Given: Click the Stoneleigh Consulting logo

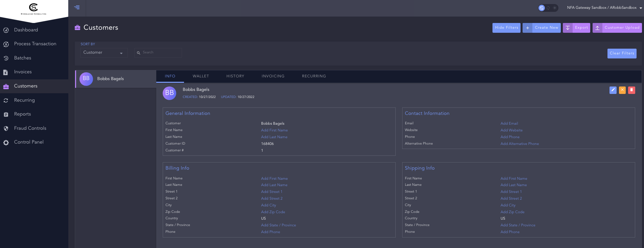Looking at the screenshot, I should (33, 9).
